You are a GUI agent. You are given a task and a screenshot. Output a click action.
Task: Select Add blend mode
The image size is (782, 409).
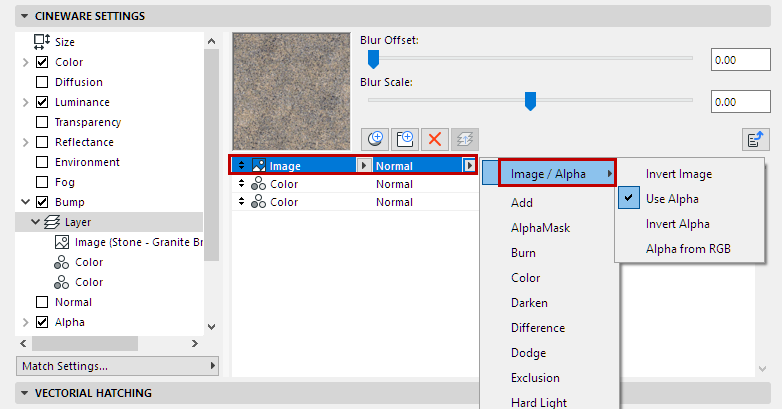[522, 203]
